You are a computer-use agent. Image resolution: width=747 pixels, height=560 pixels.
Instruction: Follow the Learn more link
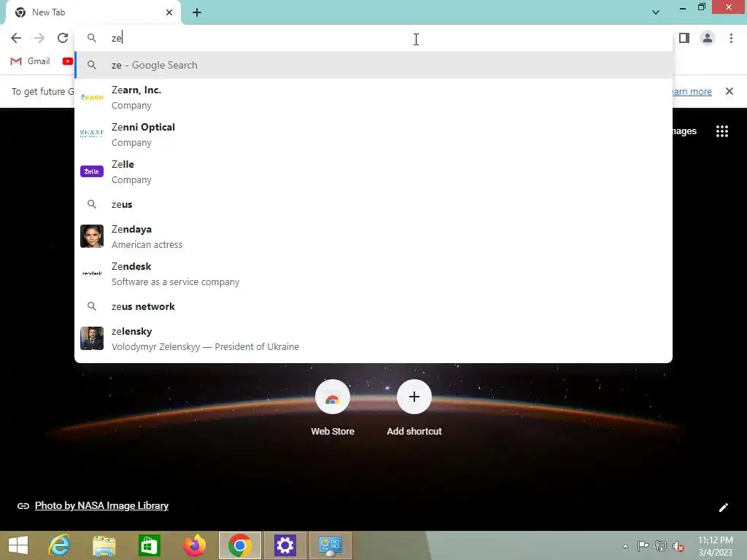tap(692, 91)
